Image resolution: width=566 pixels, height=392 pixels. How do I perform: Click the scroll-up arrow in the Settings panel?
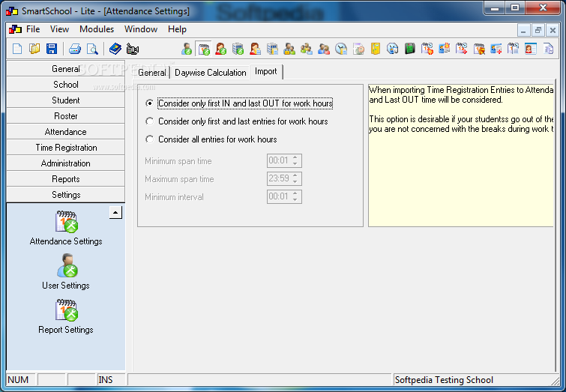tap(115, 212)
